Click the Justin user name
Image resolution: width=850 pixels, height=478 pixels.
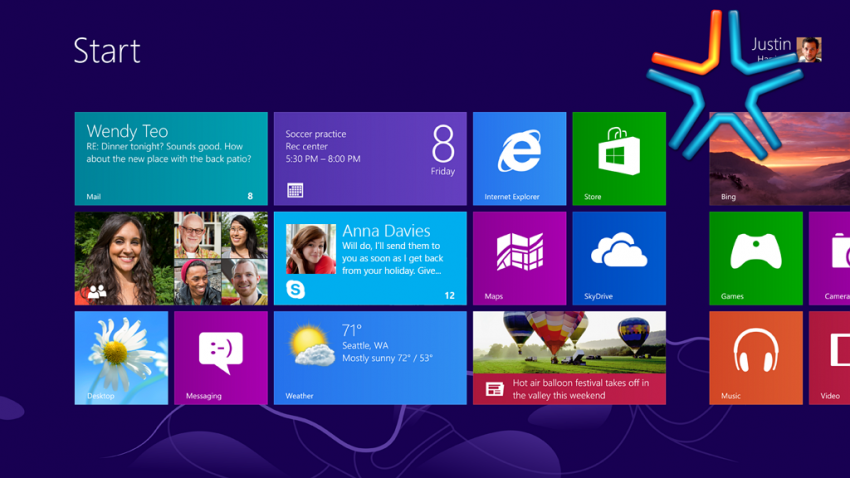coord(771,44)
